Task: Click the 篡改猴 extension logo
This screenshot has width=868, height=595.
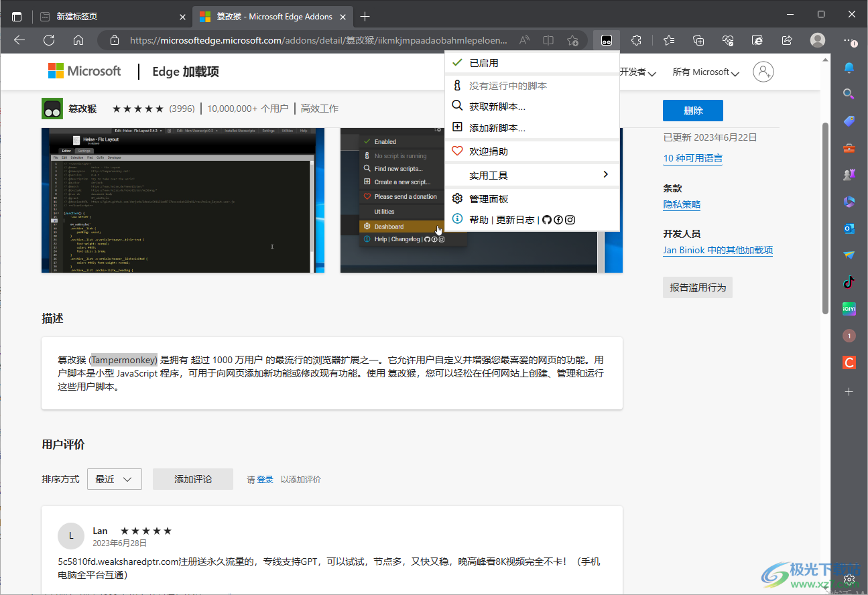Action: coord(52,109)
